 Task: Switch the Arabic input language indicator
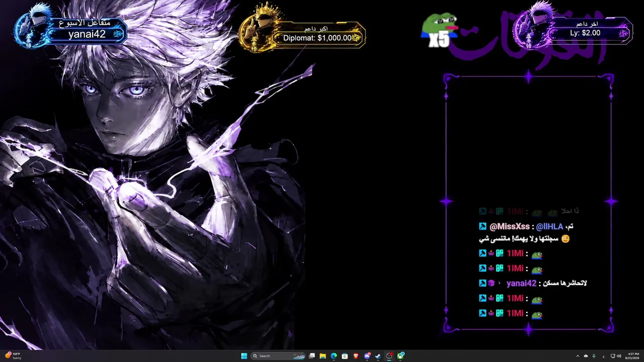point(604,356)
